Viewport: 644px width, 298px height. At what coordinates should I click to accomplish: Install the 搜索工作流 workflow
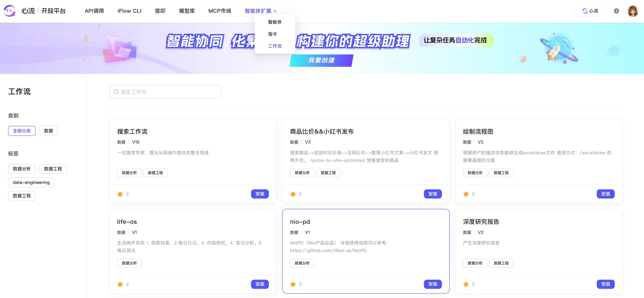click(x=260, y=194)
